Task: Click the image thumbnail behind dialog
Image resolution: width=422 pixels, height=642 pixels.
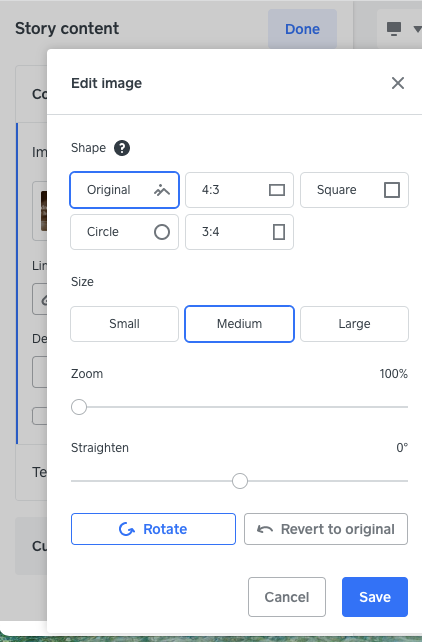Action: point(44,211)
